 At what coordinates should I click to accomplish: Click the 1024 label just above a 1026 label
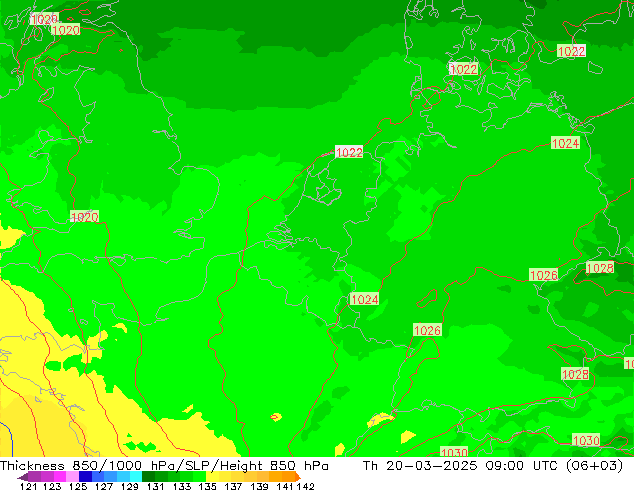coord(365,299)
